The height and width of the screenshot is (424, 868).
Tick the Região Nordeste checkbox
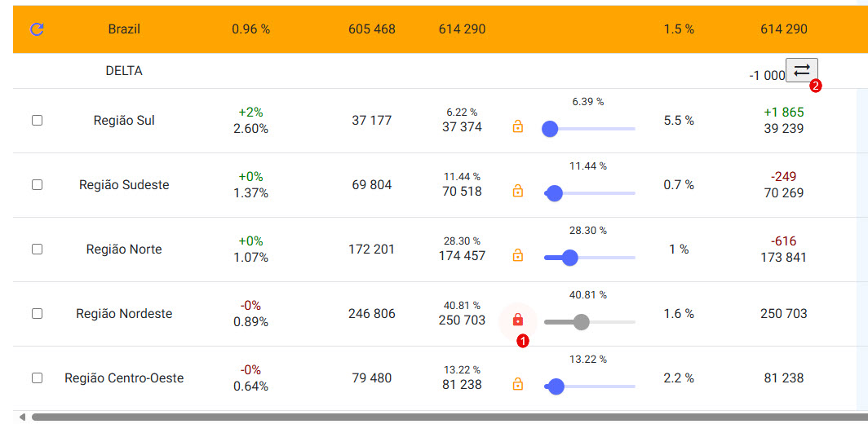pyautogui.click(x=37, y=314)
